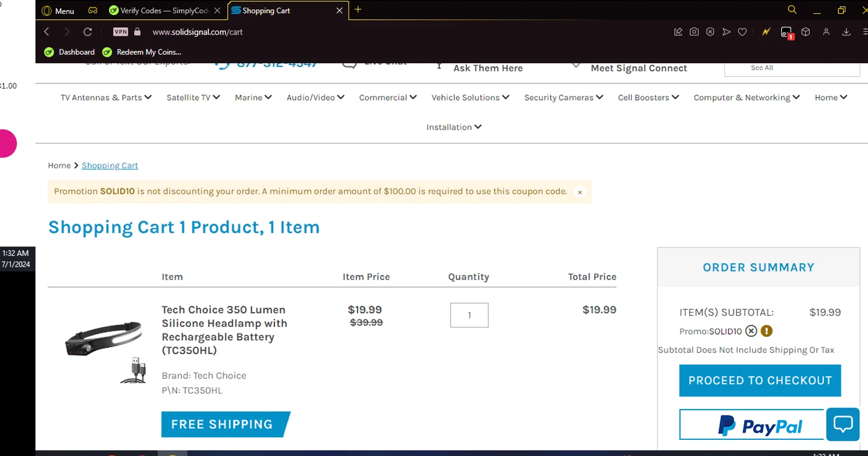This screenshot has width=868, height=456.
Task: Click the Shopping Cart breadcrumb link
Action: point(110,166)
